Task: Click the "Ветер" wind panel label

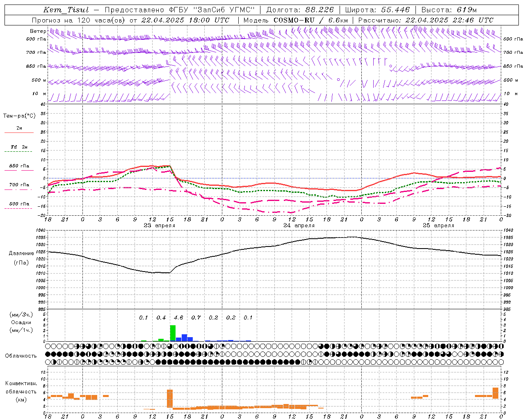Action: [38, 31]
